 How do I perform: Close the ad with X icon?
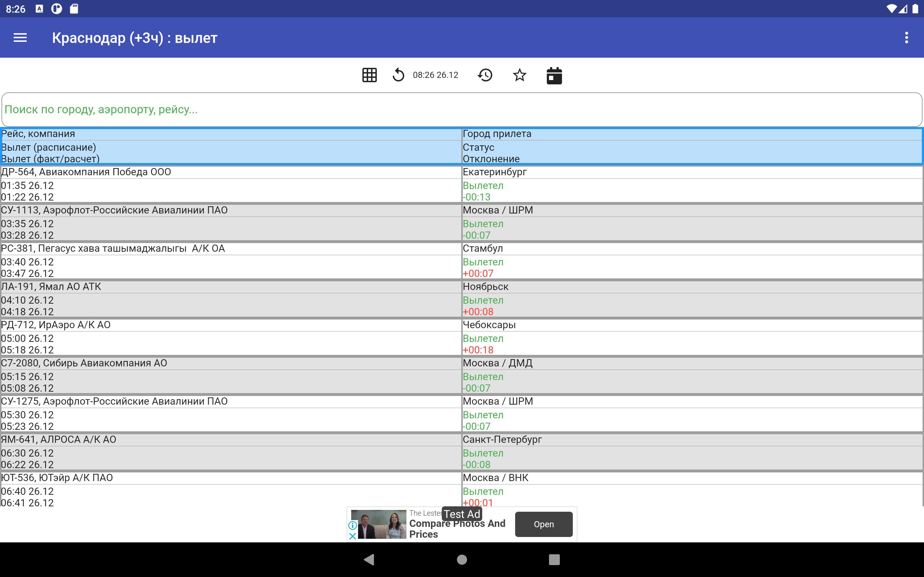point(353,536)
